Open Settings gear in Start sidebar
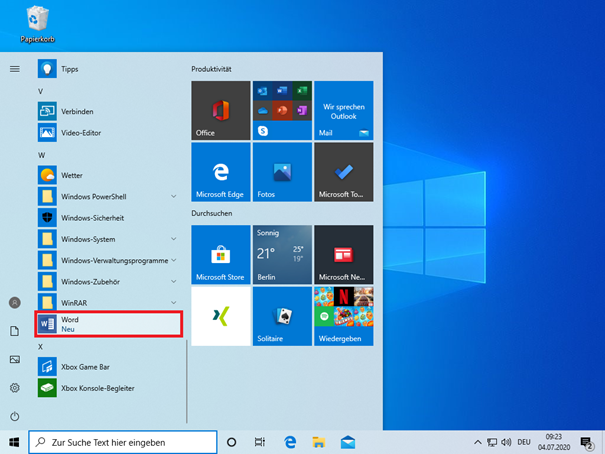Viewport: 605px width, 454px height. (x=14, y=388)
